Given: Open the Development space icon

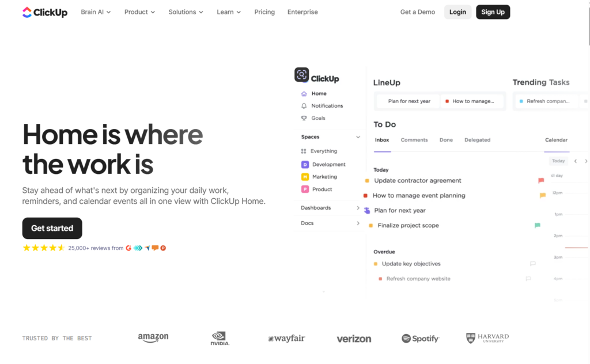Looking at the screenshot, I should (305, 164).
